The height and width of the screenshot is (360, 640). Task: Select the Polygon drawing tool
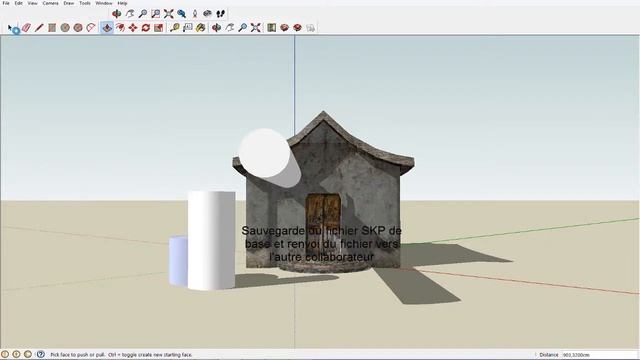[78, 28]
